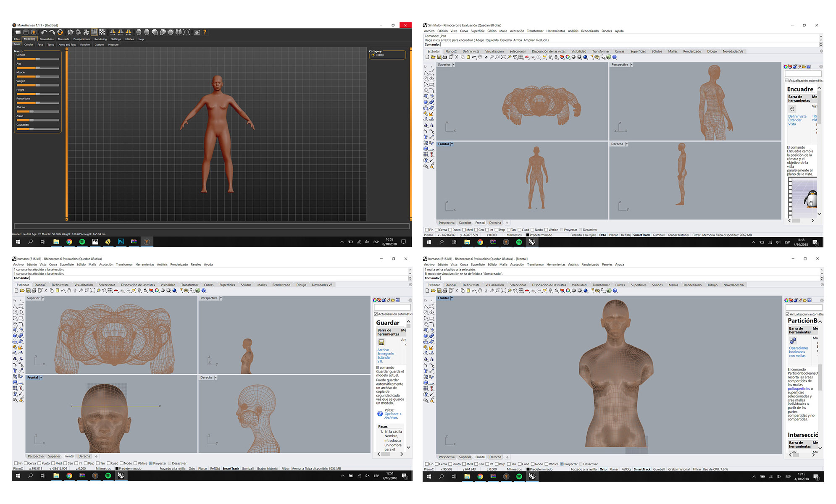Image resolution: width=836 pixels, height=504 pixels.
Task: Enable Cerca osnap in the Sin título Rhino window
Action: click(436, 230)
